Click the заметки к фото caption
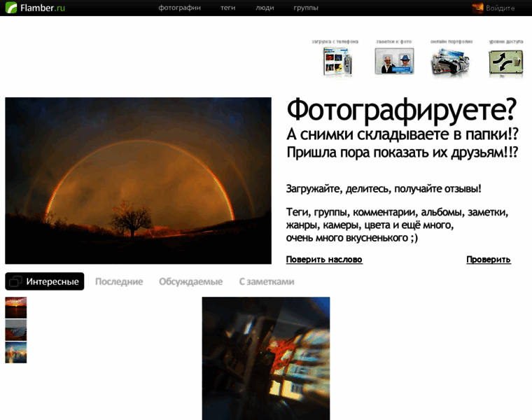 (x=393, y=41)
